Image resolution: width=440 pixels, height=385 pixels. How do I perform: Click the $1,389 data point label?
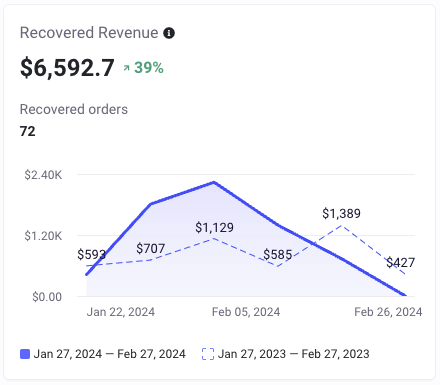coord(341,214)
